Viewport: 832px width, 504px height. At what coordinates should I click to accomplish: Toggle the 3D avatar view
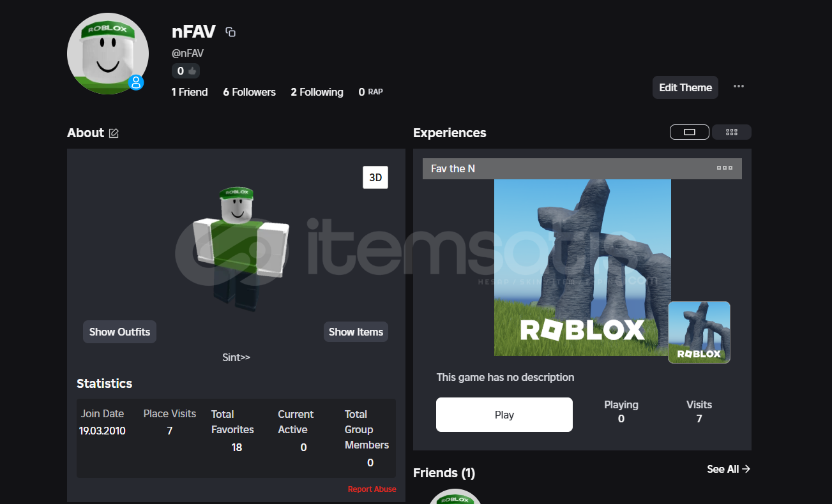[x=375, y=177]
